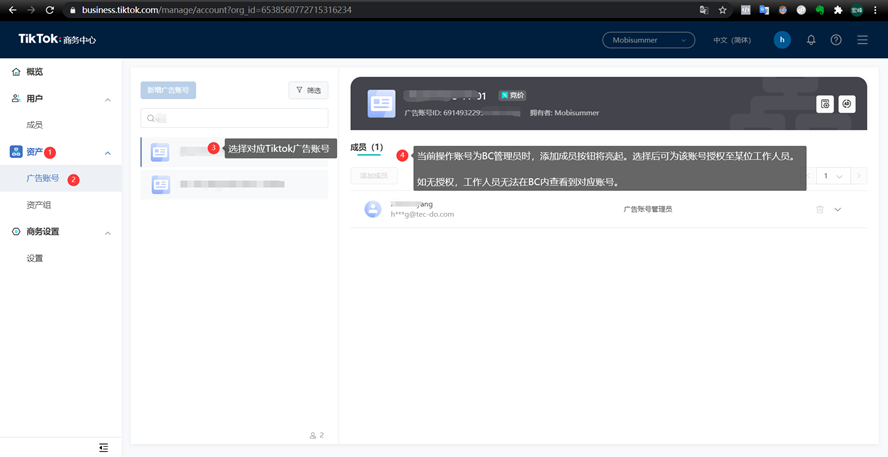
Task: Select 广告账号 in the sidebar
Action: click(x=42, y=179)
